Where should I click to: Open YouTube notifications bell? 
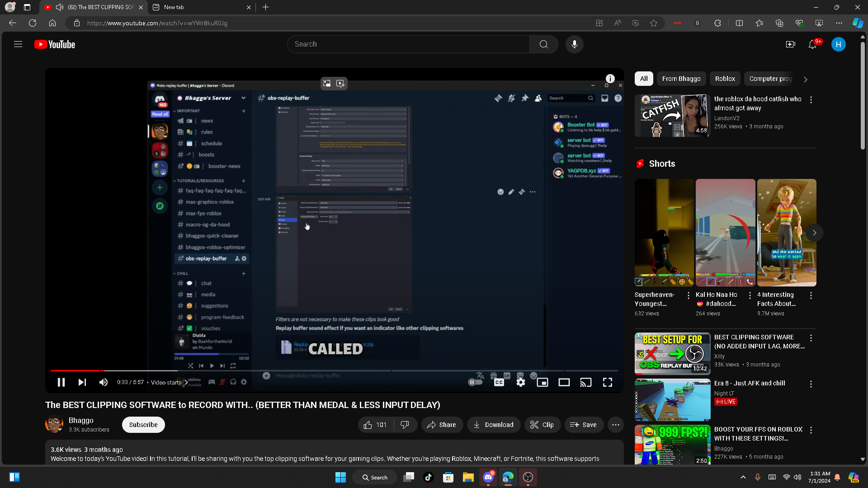(812, 44)
